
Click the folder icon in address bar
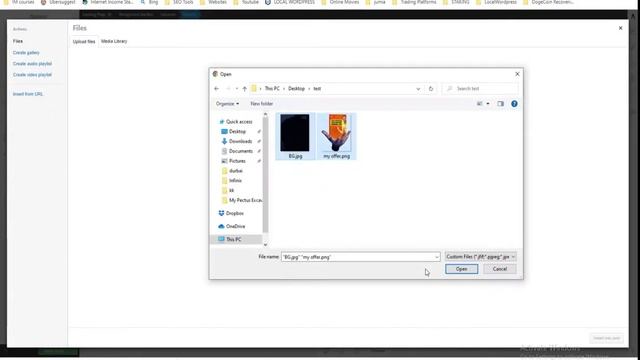(x=254, y=89)
